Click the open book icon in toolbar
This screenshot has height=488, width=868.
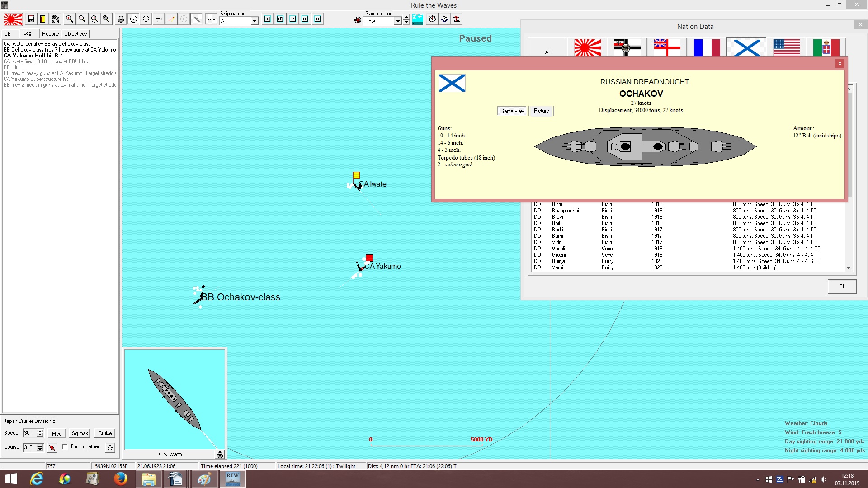tap(445, 19)
